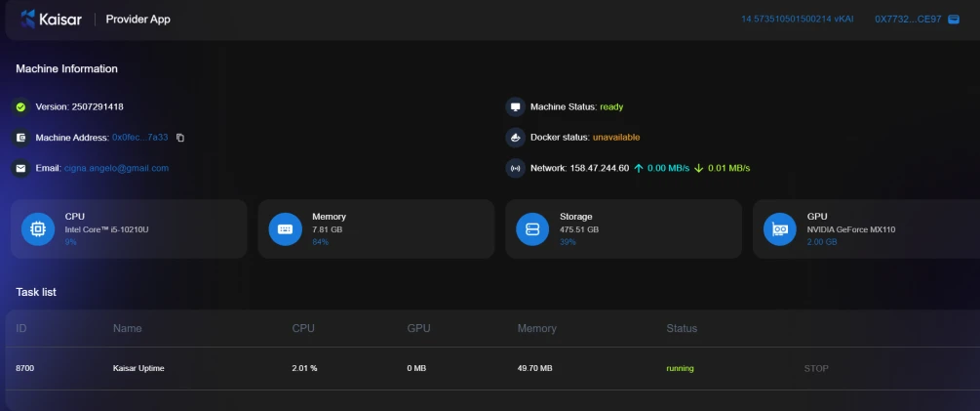Click the GPU column header in task list

tap(418, 328)
